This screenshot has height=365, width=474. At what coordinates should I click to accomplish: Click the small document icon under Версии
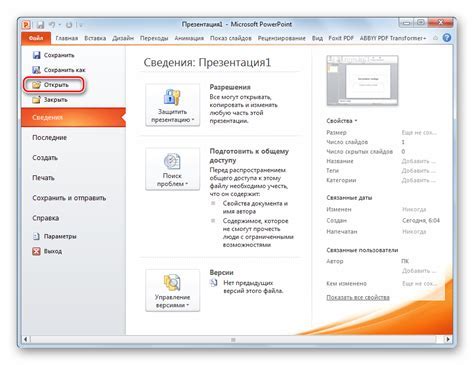pos(213,283)
